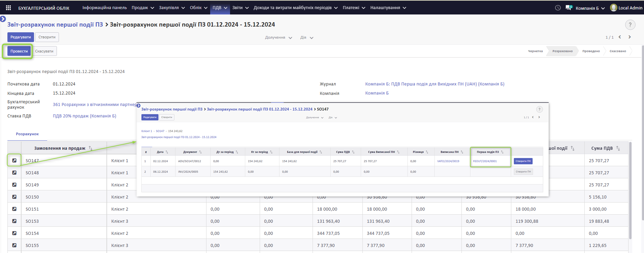Click the table's vertical scrollbar
The width and height of the screenshot is (644, 253).
[x=630, y=190]
